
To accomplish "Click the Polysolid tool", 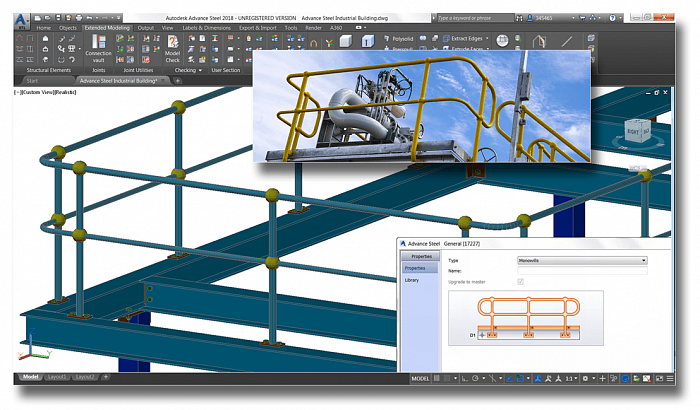I will (x=399, y=39).
